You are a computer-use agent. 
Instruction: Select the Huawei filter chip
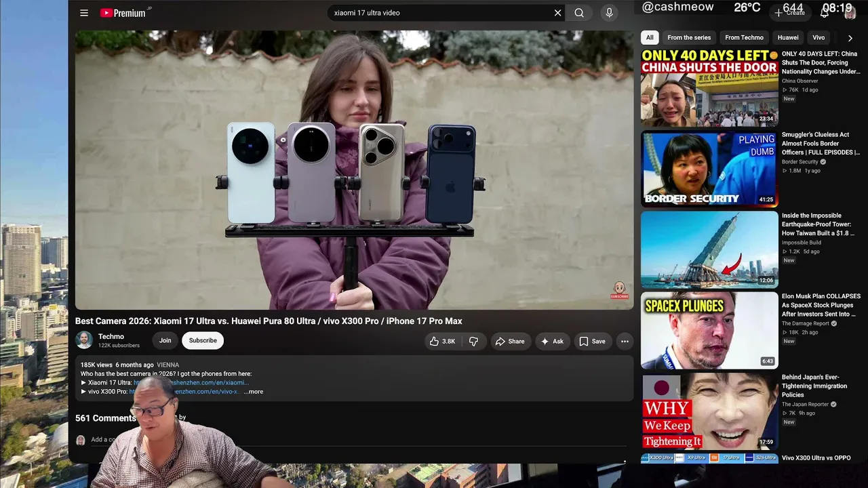[x=788, y=38]
